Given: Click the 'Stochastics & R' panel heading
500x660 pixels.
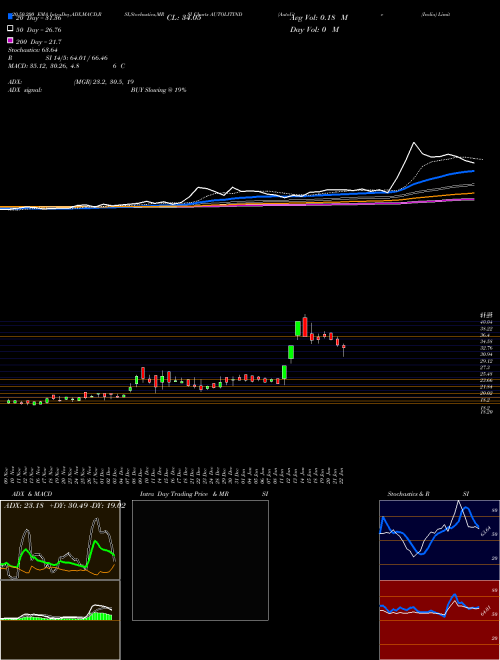Looking at the screenshot, I should pyautogui.click(x=408, y=494).
